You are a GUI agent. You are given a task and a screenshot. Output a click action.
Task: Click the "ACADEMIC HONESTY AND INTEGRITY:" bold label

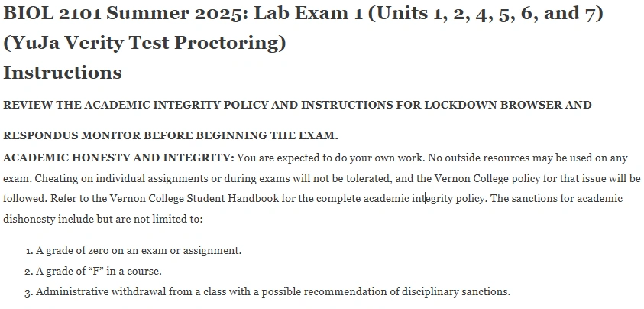coord(118,158)
